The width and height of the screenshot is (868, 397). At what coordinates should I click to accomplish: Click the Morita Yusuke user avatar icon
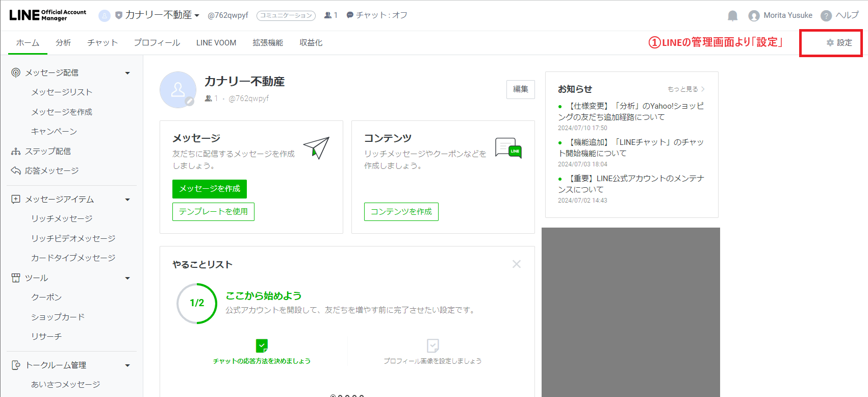point(754,16)
